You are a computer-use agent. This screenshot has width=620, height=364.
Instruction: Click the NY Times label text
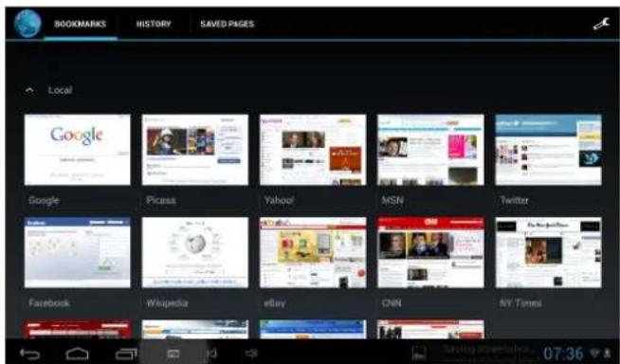(520, 303)
